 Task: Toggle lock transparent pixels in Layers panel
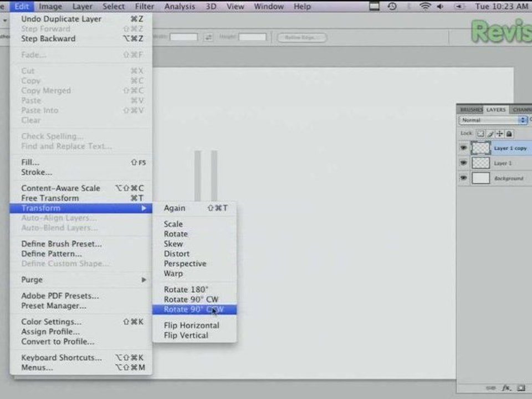[480, 134]
